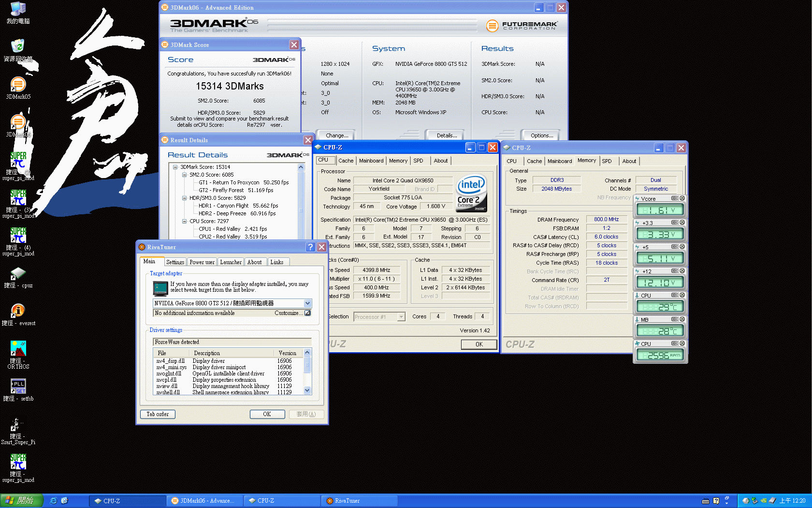Close the CPU fan RPM gadget
The height and width of the screenshot is (508, 812).
[x=682, y=344]
